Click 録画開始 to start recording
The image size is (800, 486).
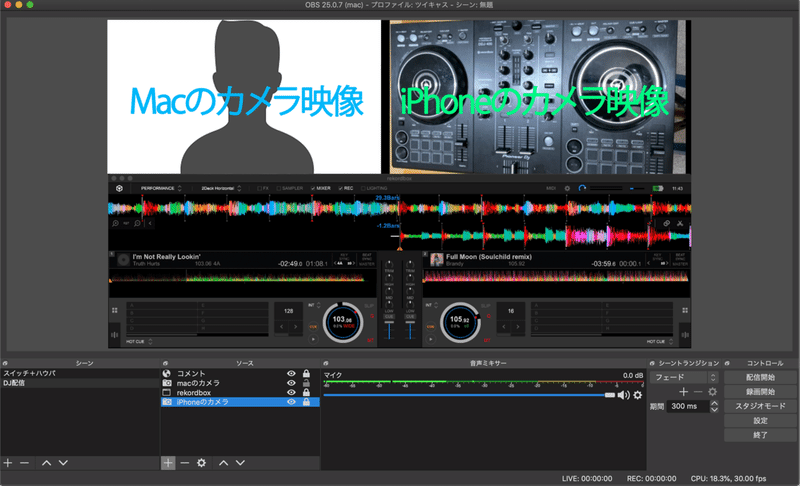point(760,392)
